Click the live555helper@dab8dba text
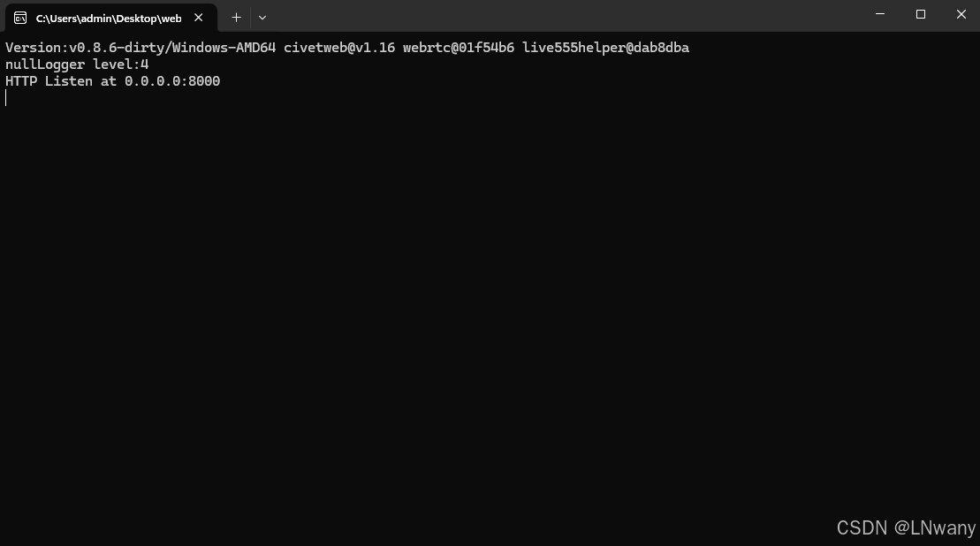This screenshot has width=980, height=546. coord(605,48)
